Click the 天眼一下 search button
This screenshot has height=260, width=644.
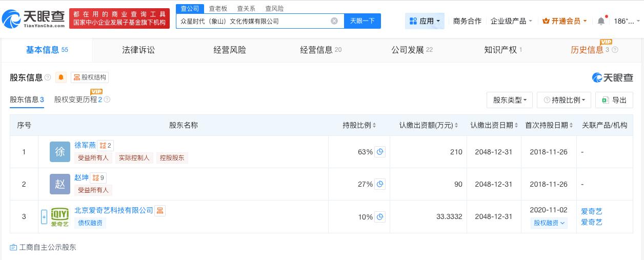tap(362, 21)
